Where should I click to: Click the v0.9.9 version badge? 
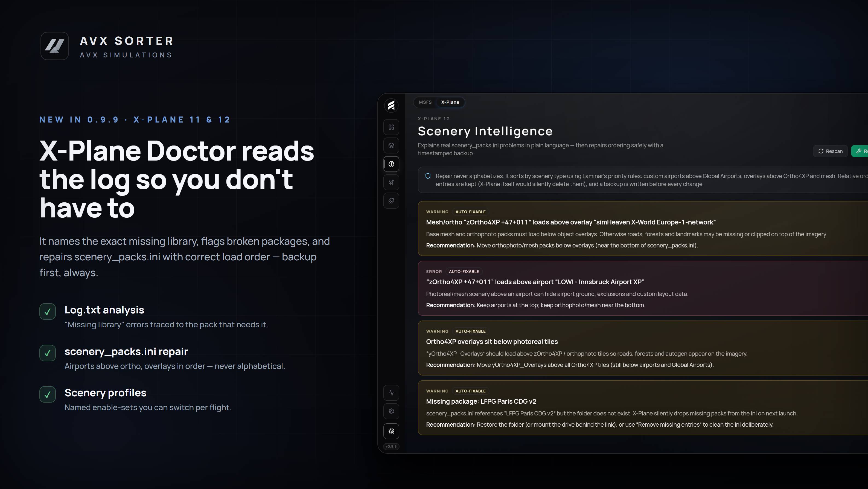click(391, 447)
